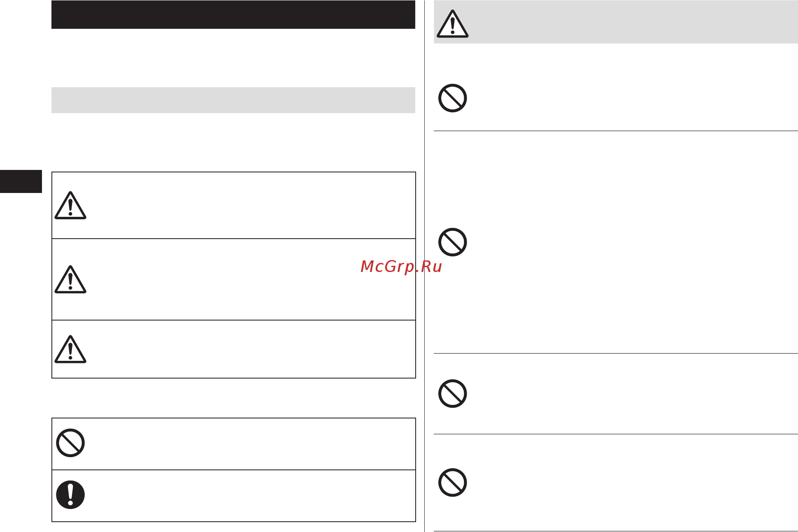Open the black chapter tab on the page edge
Screen dimensions: 798x532
tap(21, 181)
